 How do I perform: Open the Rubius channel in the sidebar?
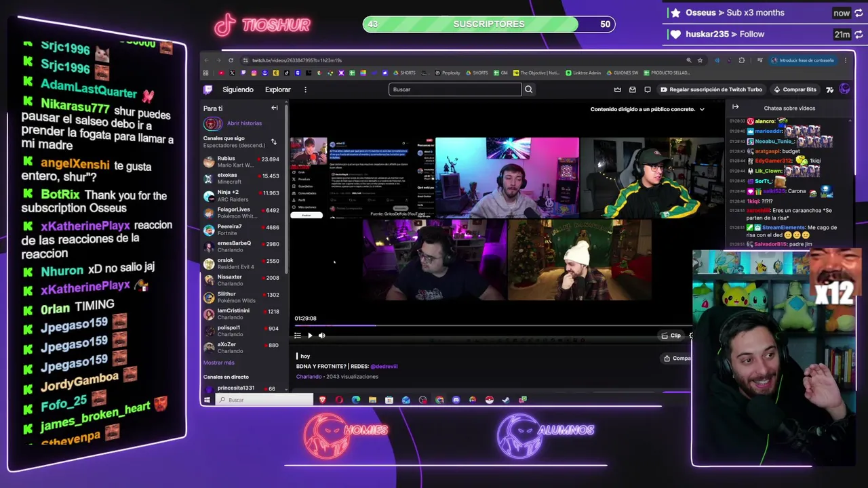coord(241,162)
